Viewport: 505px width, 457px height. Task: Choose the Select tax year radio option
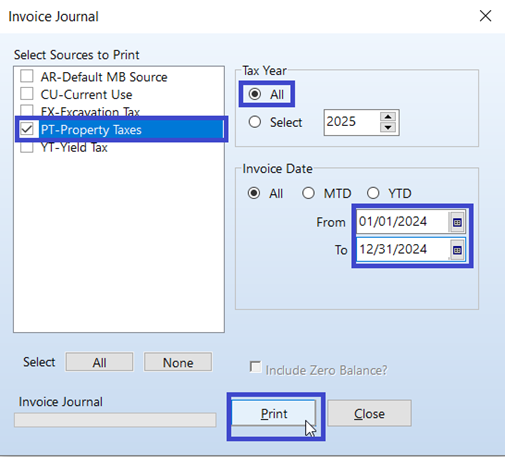(x=255, y=122)
